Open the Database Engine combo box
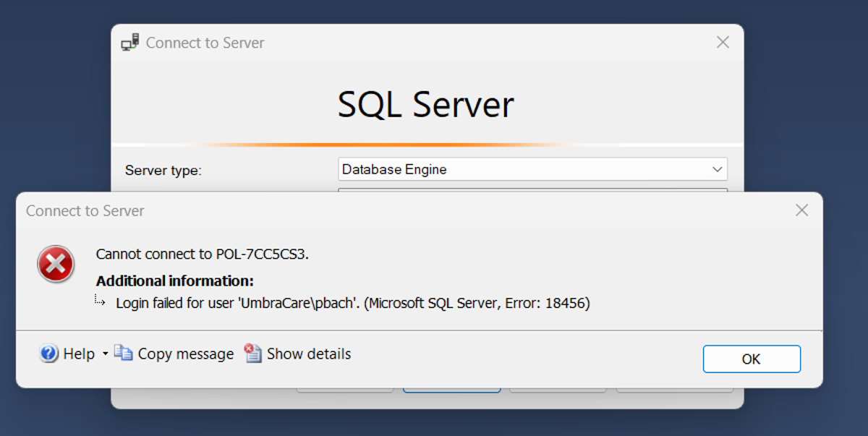 click(x=532, y=169)
